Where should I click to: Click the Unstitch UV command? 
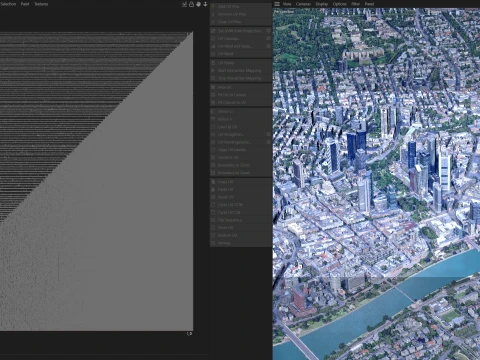(x=241, y=157)
